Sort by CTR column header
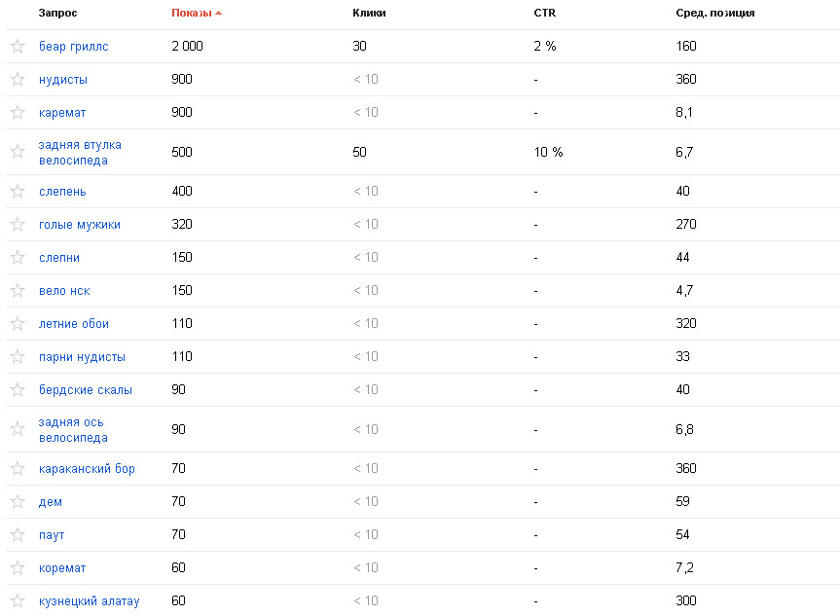Viewport: 840px width, 616px height. click(x=544, y=14)
